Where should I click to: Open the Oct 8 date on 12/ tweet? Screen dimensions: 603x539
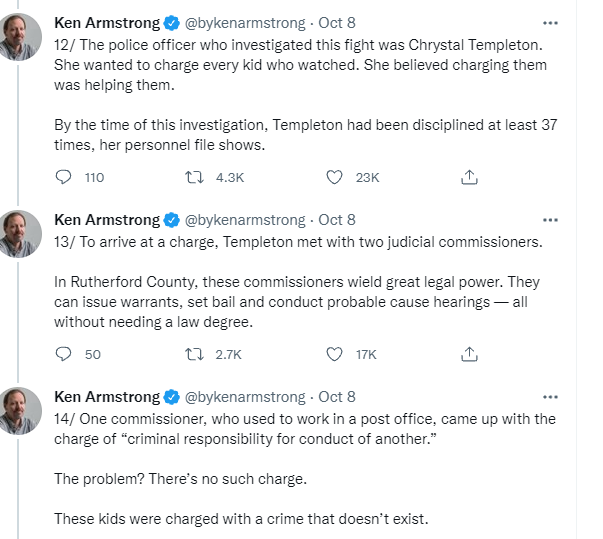[x=337, y=22]
